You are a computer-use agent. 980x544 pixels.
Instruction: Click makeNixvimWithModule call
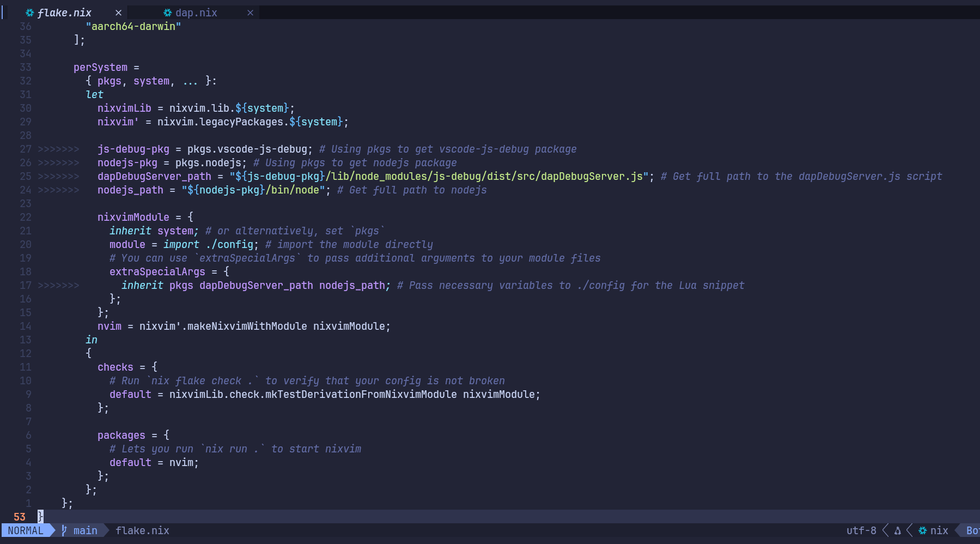coord(247,326)
